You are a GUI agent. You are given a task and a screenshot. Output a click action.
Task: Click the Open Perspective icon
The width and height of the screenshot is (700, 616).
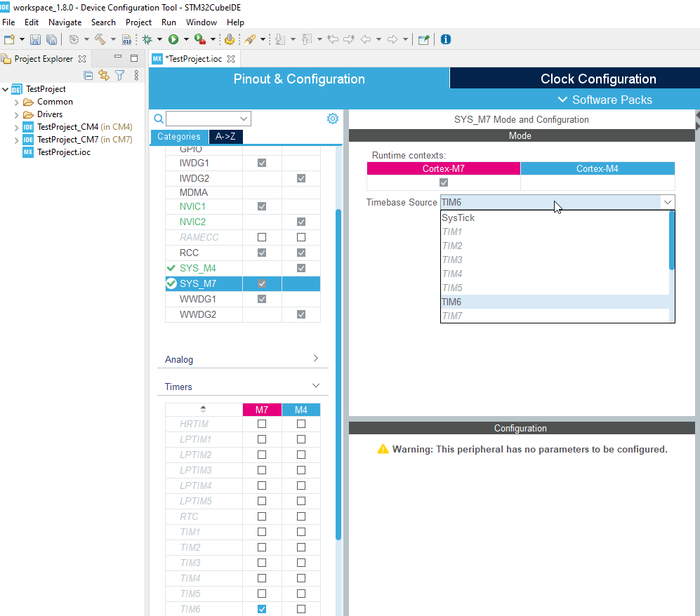click(x=423, y=40)
